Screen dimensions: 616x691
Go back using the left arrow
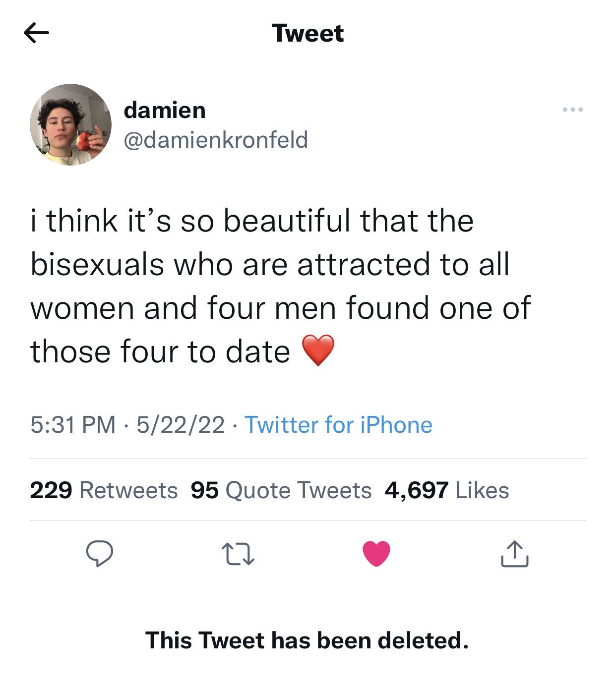(36, 33)
